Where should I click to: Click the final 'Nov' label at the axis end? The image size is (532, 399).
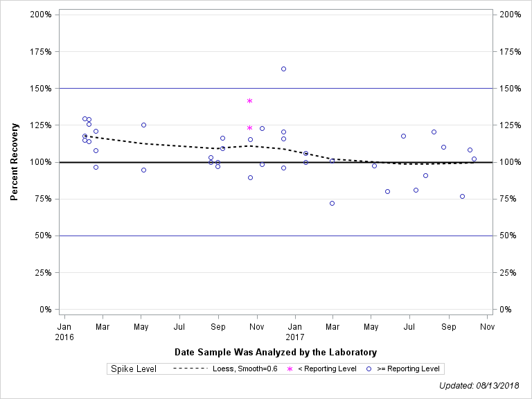pos(487,327)
